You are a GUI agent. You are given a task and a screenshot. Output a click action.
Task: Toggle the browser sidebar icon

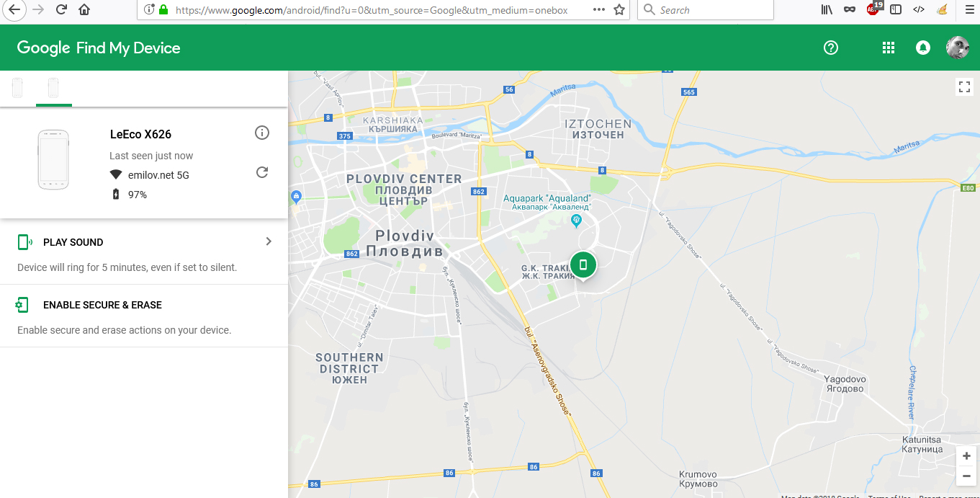pyautogui.click(x=896, y=10)
